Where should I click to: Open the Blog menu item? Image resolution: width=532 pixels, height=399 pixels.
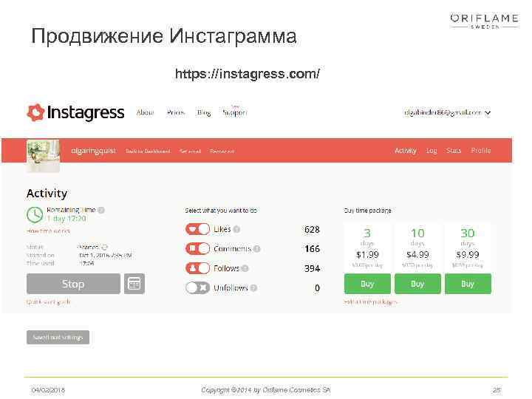pyautogui.click(x=204, y=112)
